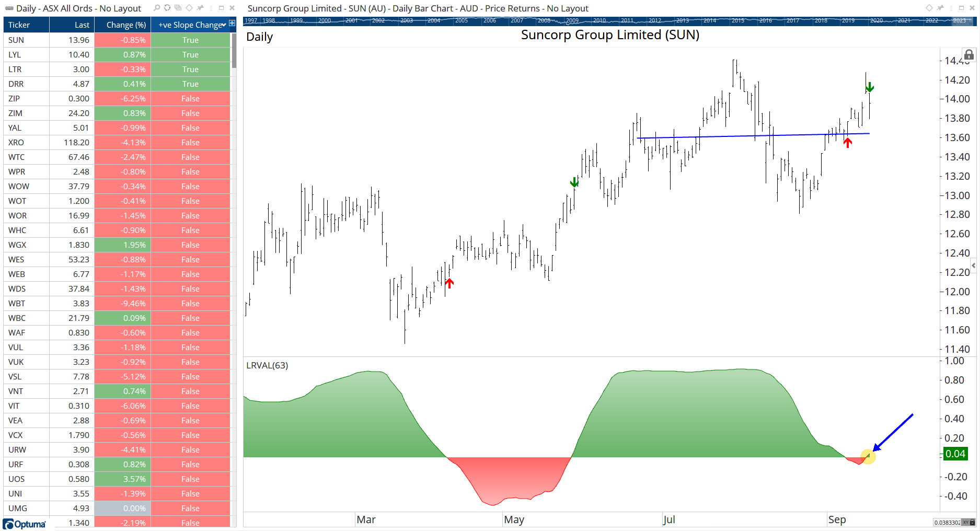This screenshot has height=531, width=980.
Task: Select the ZIP ticker row
Action: [117, 98]
